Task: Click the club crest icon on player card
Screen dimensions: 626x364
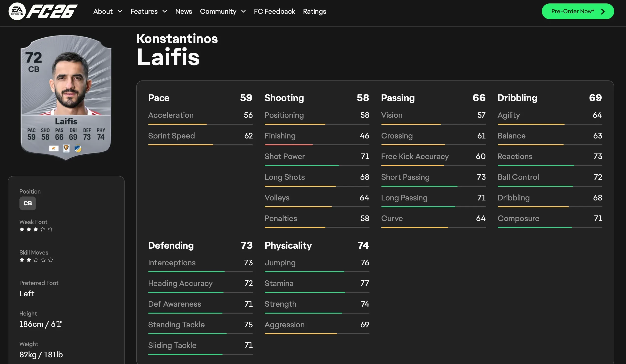Action: click(78, 148)
